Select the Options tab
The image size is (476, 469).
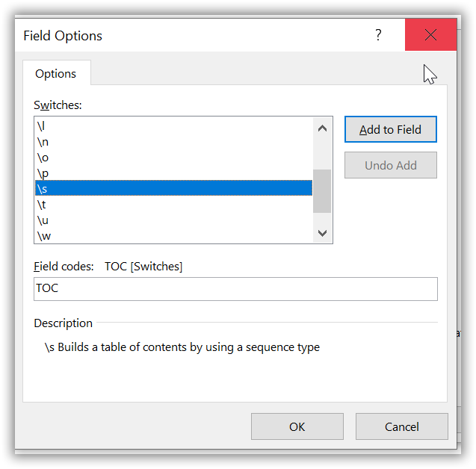click(56, 74)
